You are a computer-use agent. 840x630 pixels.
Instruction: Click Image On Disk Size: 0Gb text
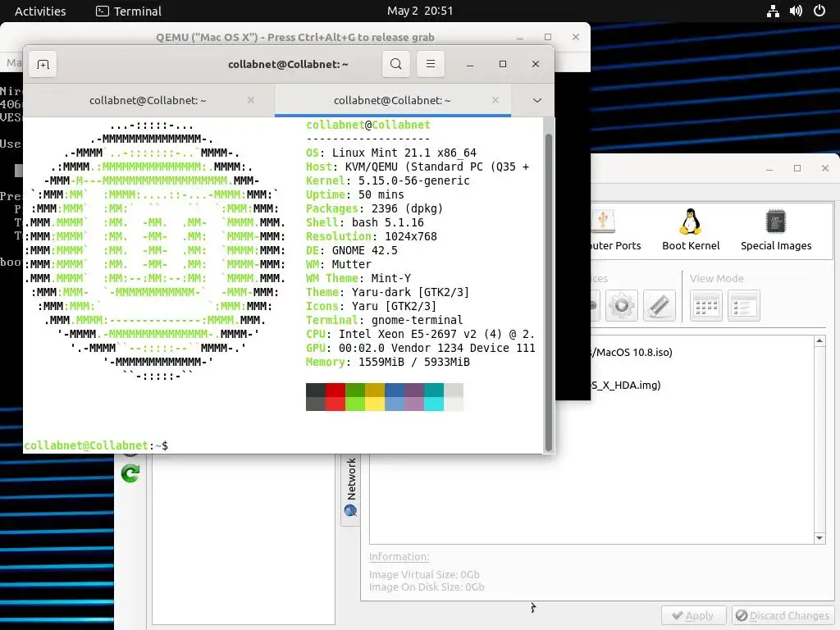pos(427,587)
